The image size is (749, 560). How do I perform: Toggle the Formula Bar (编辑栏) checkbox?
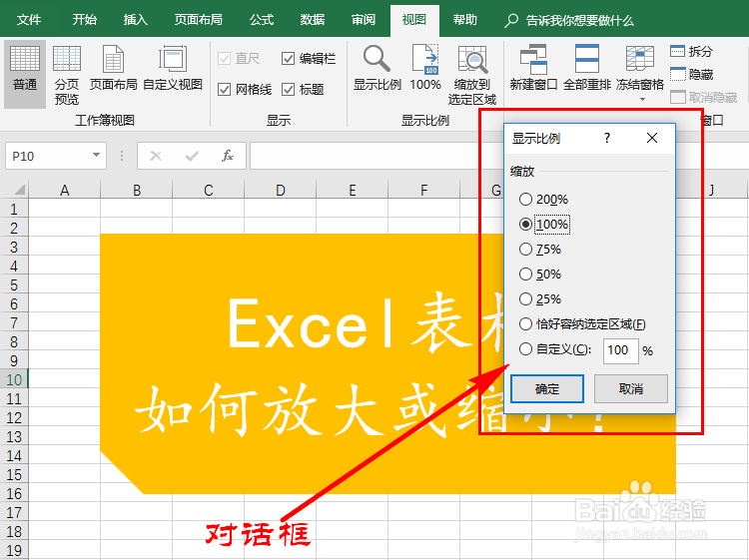pyautogui.click(x=288, y=59)
